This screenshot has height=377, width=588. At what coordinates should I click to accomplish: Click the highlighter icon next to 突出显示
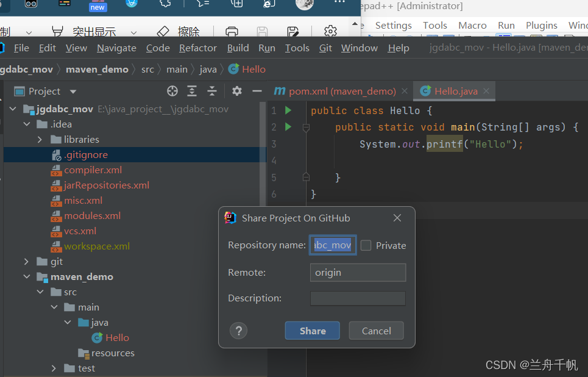[57, 32]
